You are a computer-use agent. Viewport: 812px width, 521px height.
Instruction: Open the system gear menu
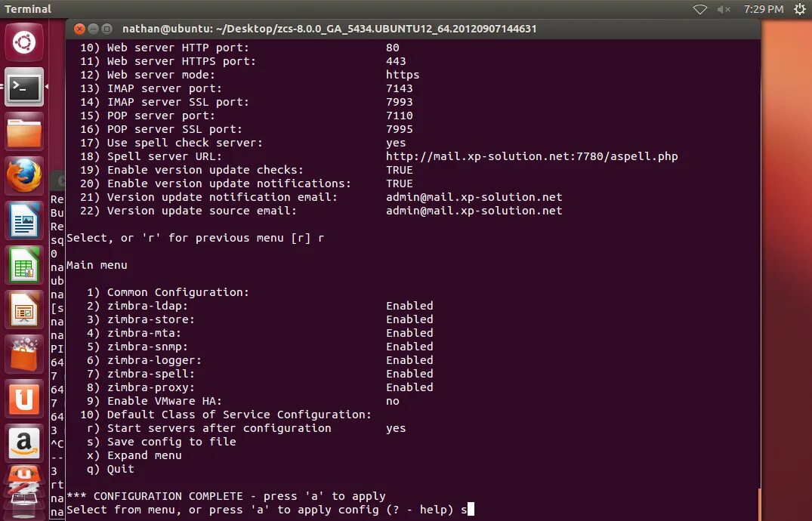pyautogui.click(x=800, y=9)
